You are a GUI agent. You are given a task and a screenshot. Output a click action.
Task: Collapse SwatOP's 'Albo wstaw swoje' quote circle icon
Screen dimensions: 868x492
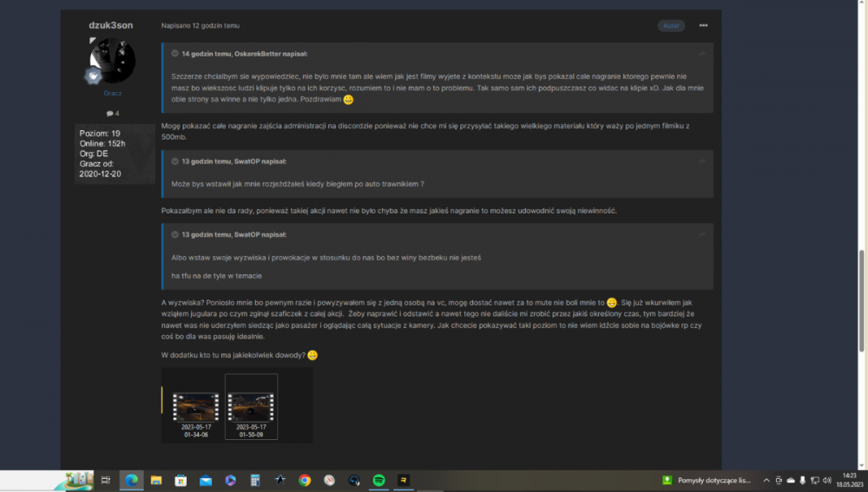(175, 234)
